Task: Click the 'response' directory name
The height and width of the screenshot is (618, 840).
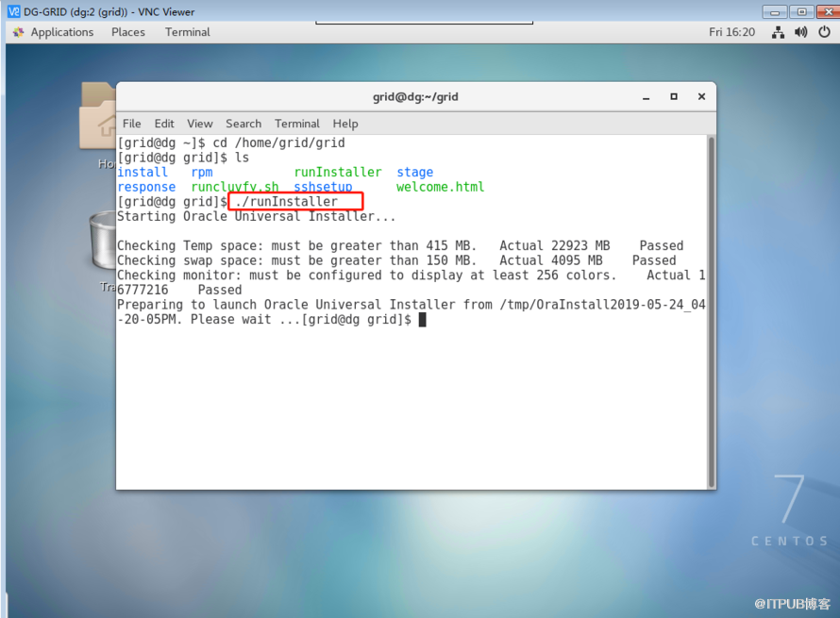Action: (146, 187)
